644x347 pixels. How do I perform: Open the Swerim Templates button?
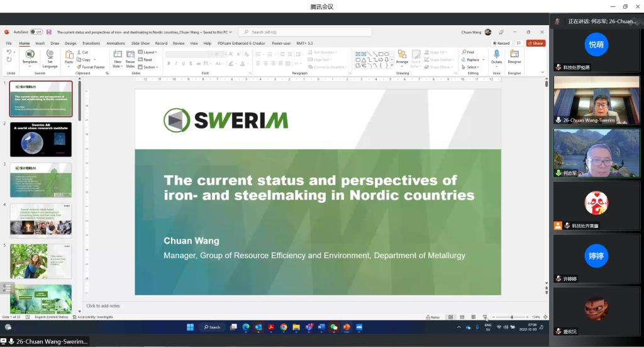click(30, 57)
